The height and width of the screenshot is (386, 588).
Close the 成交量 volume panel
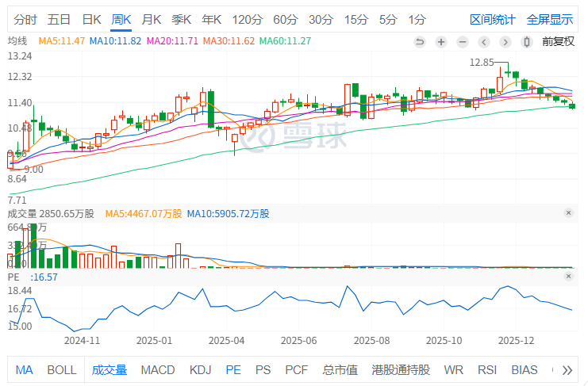pyautogui.click(x=568, y=213)
